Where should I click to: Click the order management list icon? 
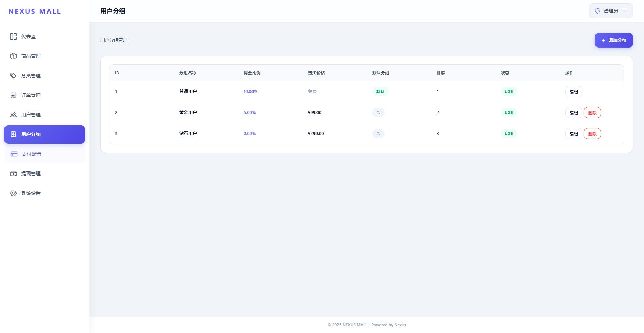tap(13, 95)
